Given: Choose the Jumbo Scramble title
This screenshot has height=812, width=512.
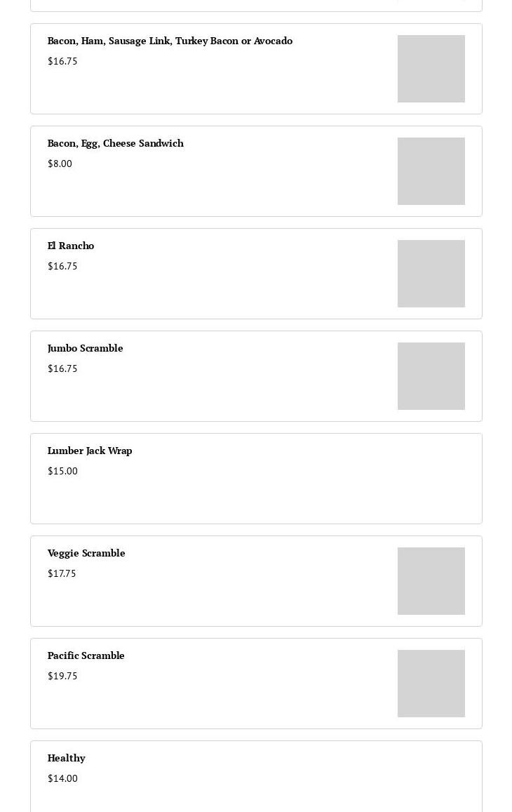Looking at the screenshot, I should pyautogui.click(x=86, y=349).
